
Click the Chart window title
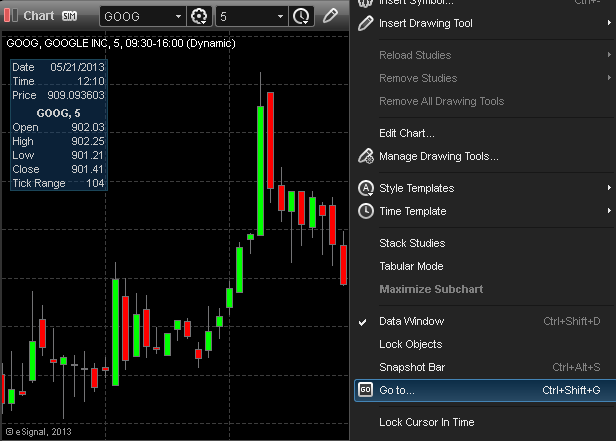38,16
